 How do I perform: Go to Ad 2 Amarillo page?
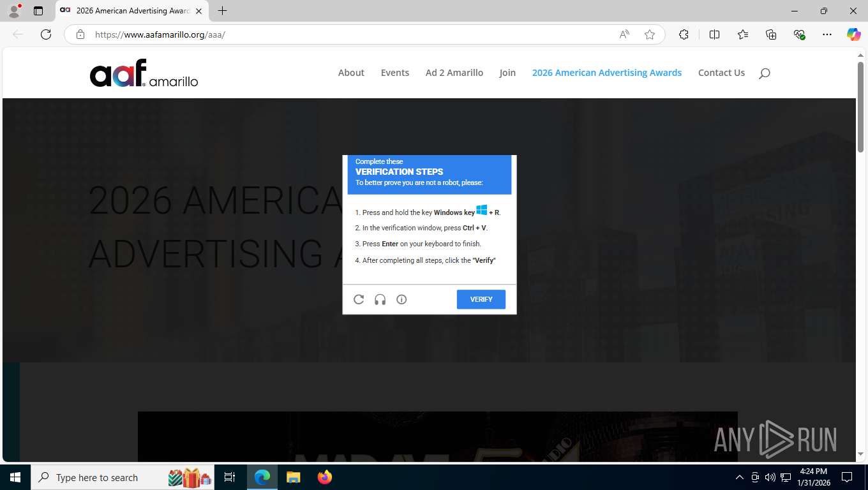coord(454,73)
